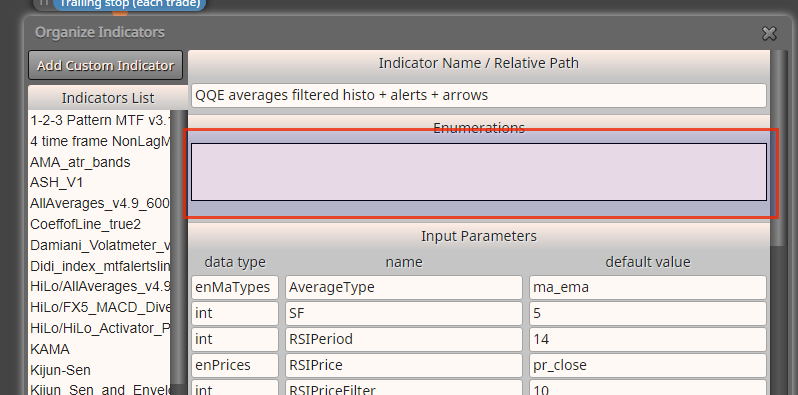Click the Indicators List header
Viewport: 798px width, 395px height.
click(108, 98)
